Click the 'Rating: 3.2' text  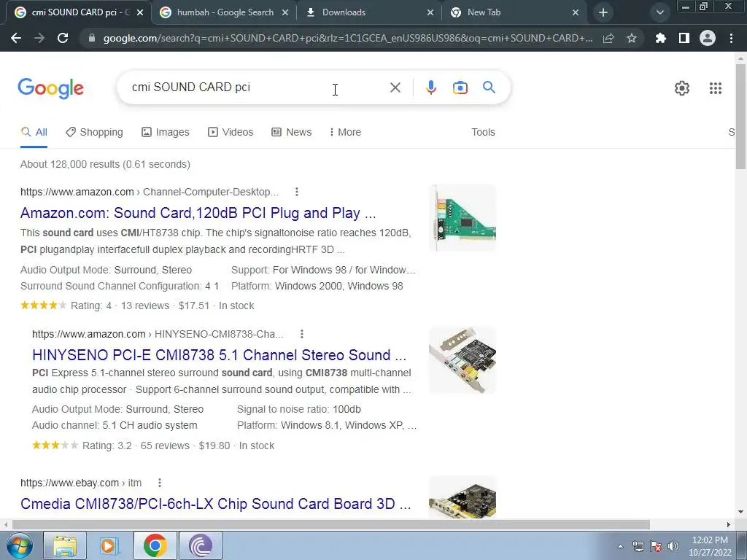coord(107,446)
